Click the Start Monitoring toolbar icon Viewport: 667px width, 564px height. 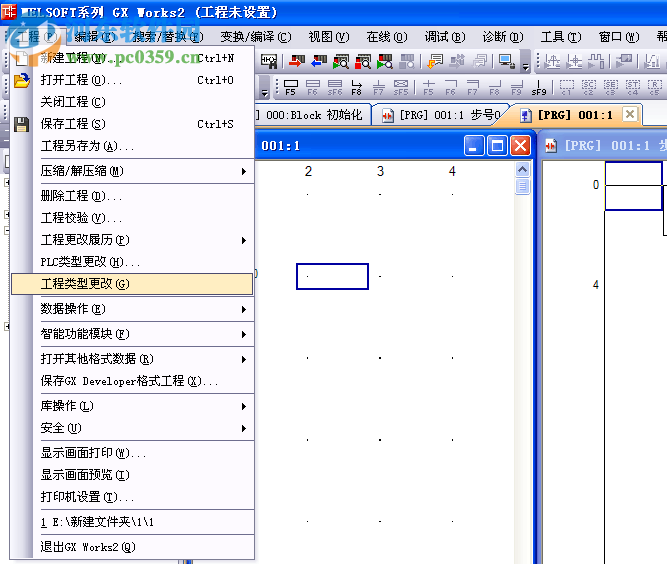tap(341, 61)
